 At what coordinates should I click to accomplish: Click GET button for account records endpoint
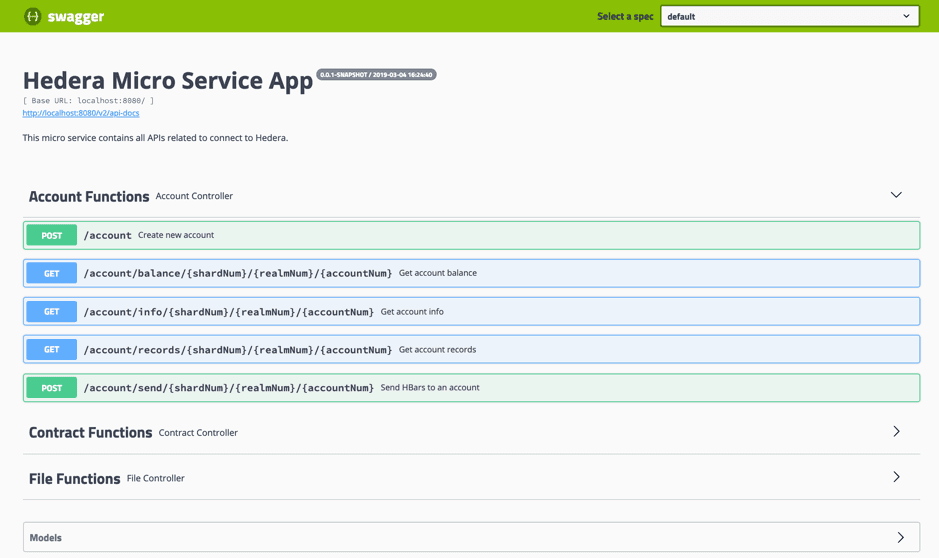(x=52, y=350)
